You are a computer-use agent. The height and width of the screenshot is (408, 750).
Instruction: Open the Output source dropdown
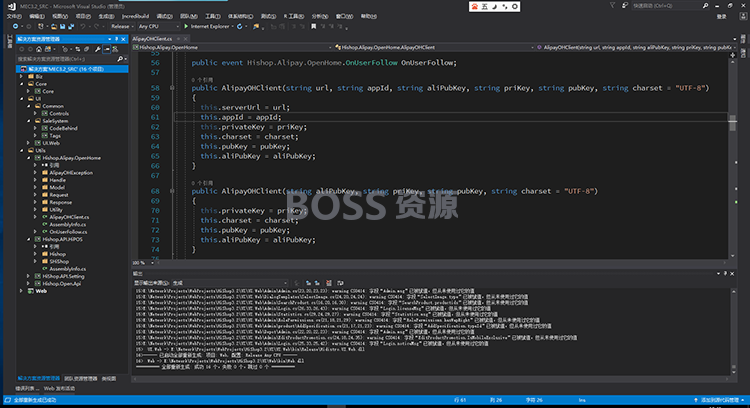(x=230, y=283)
